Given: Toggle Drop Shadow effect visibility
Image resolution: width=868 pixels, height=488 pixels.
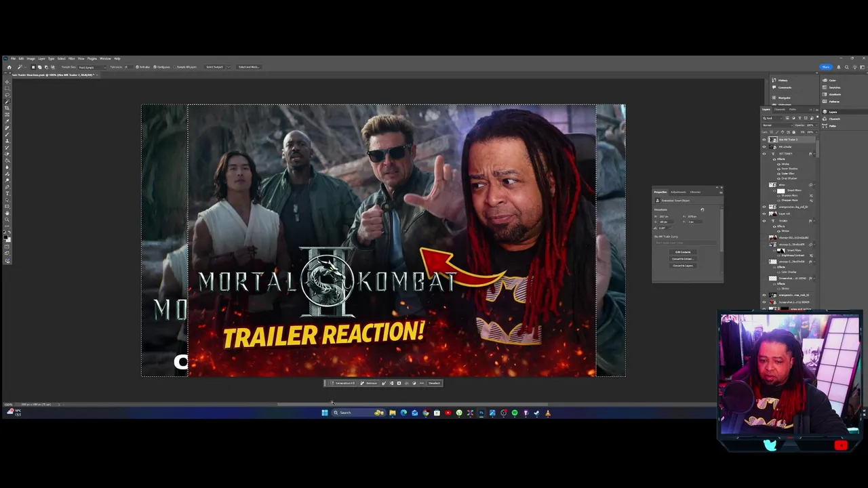Looking at the screenshot, I should tap(778, 178).
